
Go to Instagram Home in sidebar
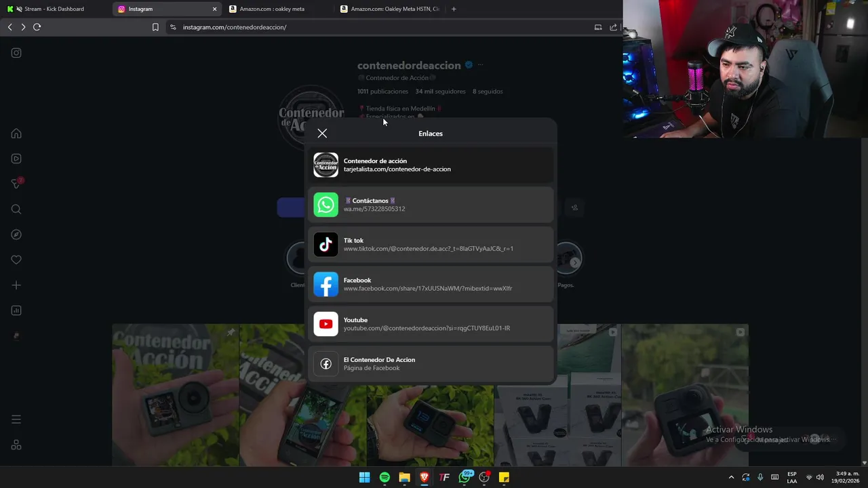click(16, 134)
